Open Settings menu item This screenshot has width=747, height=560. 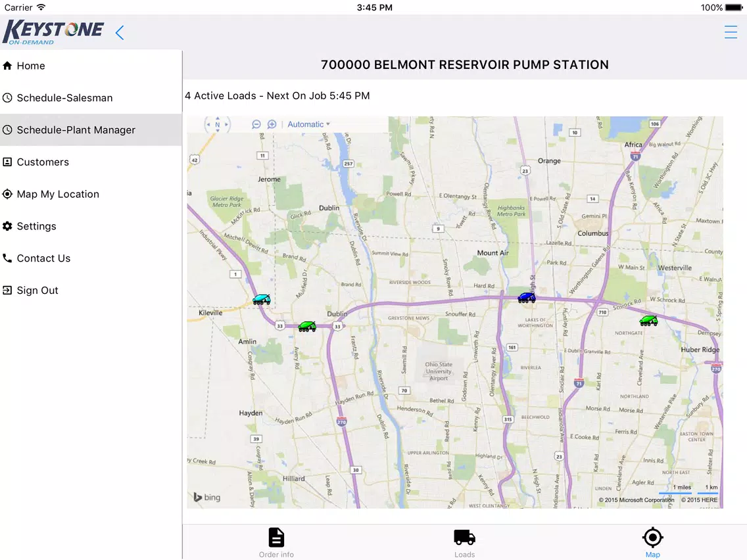tap(91, 226)
